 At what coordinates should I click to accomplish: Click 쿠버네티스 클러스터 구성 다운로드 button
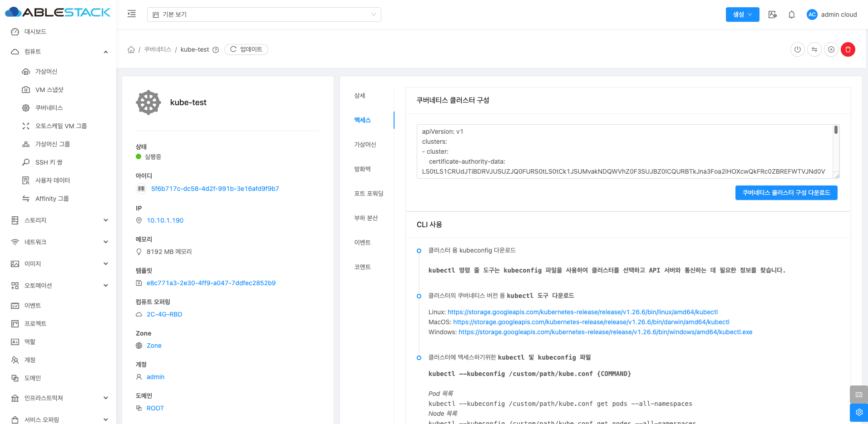(786, 193)
